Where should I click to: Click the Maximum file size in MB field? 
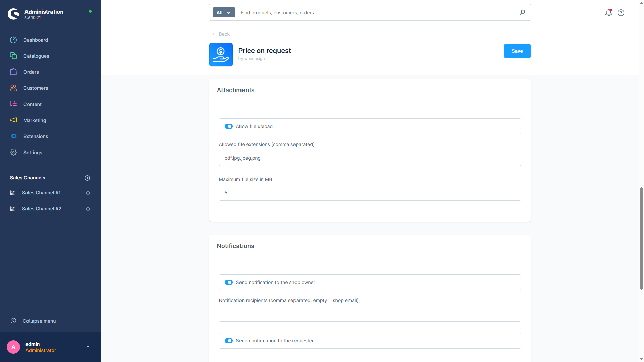(370, 193)
